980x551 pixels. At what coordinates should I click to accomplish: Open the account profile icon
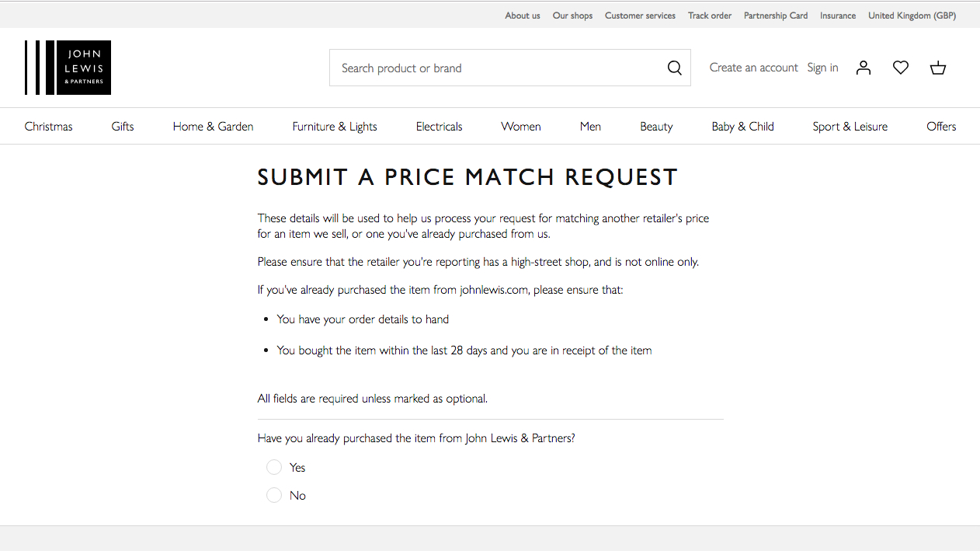point(864,68)
